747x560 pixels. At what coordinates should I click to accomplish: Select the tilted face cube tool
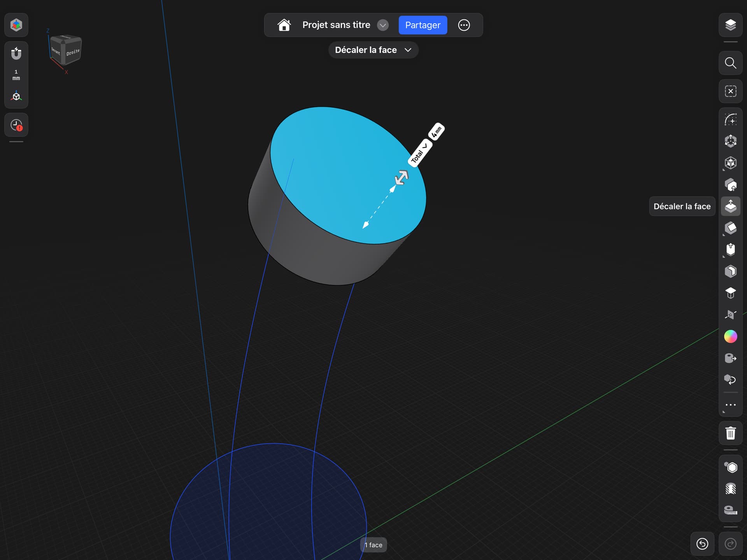click(x=730, y=228)
